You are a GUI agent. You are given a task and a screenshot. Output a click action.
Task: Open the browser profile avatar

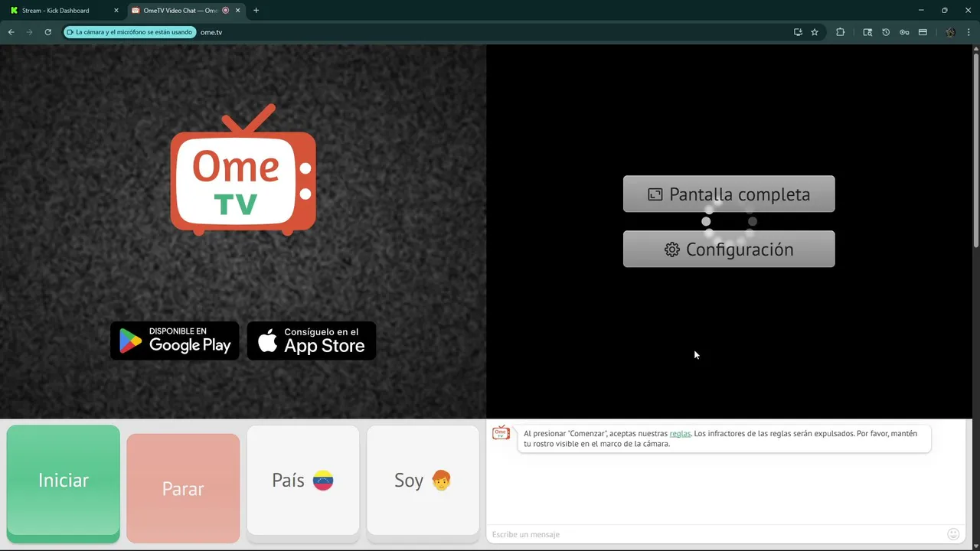[x=950, y=32]
